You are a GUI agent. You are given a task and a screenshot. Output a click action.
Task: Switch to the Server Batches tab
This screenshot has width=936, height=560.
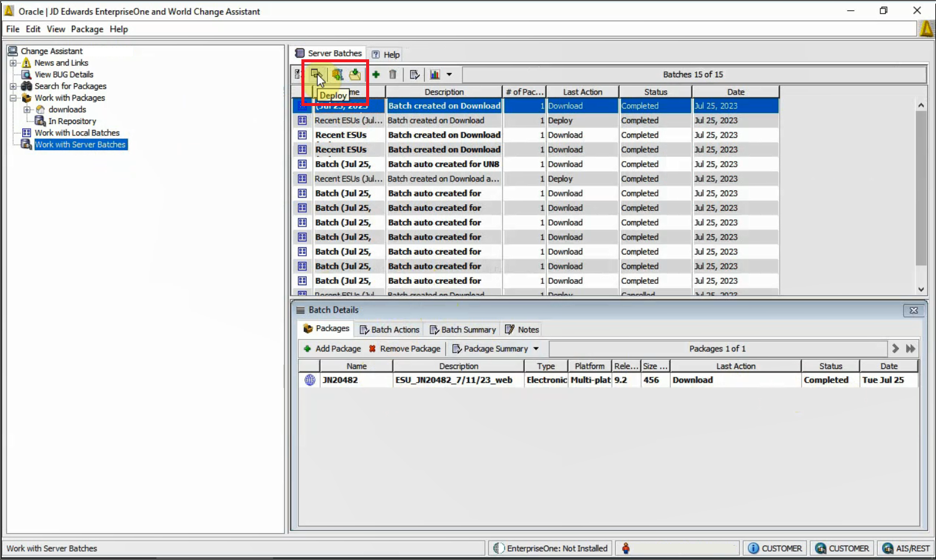click(x=328, y=53)
